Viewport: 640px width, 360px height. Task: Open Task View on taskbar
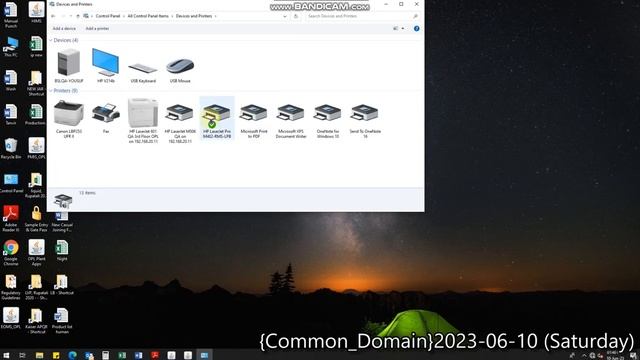pyautogui.click(x=22, y=355)
